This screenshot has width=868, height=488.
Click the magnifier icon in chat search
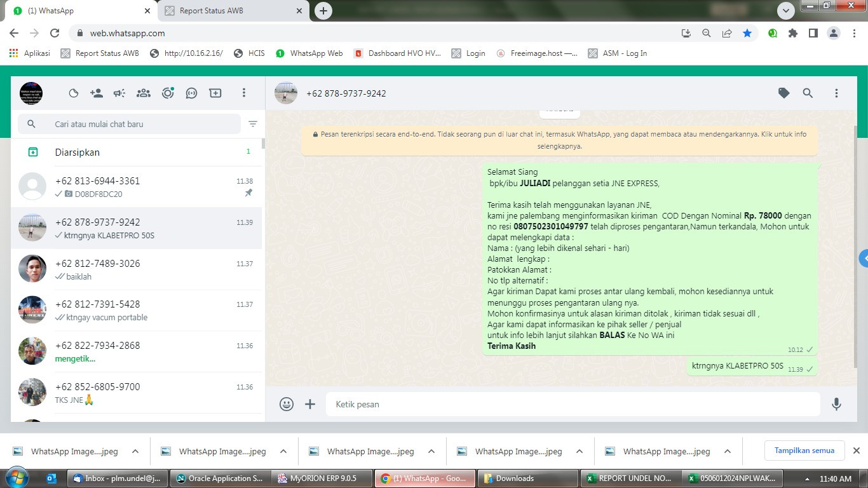click(31, 124)
